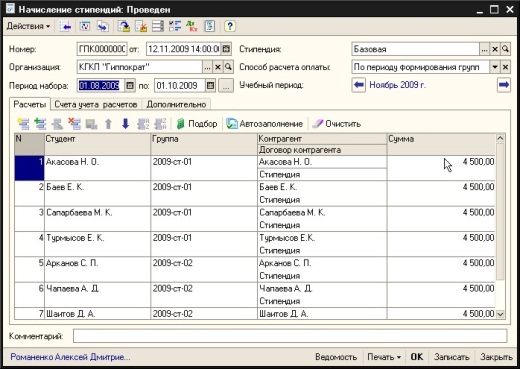This screenshot has height=369, width=520.
Task: Click the OK button
Action: [x=417, y=357]
